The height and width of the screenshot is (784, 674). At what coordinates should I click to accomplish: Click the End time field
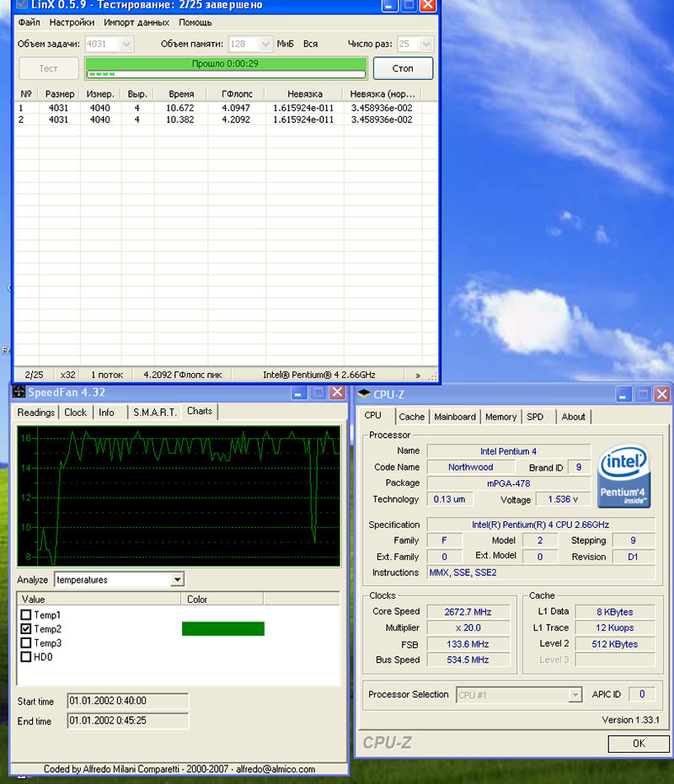(x=127, y=721)
